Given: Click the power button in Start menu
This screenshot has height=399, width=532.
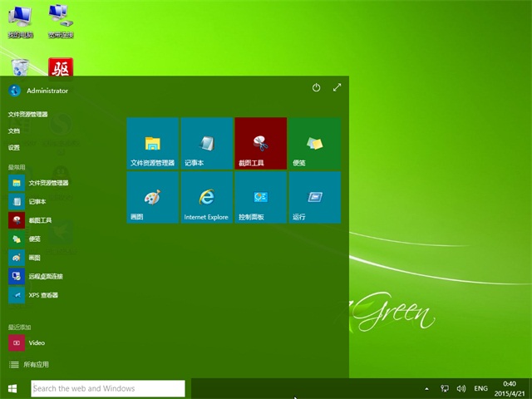Looking at the screenshot, I should (316, 87).
